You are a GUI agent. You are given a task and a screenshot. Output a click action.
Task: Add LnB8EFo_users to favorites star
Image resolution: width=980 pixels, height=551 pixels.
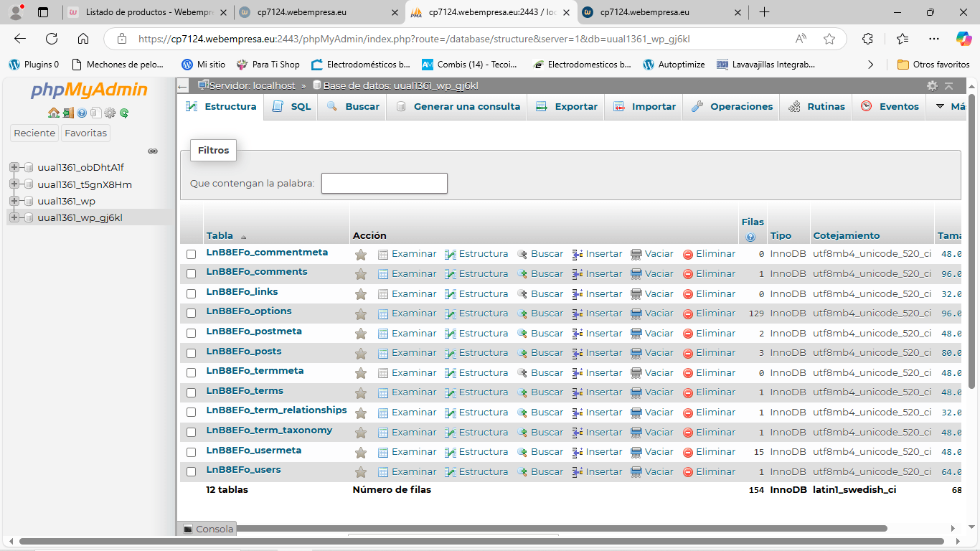(x=361, y=472)
